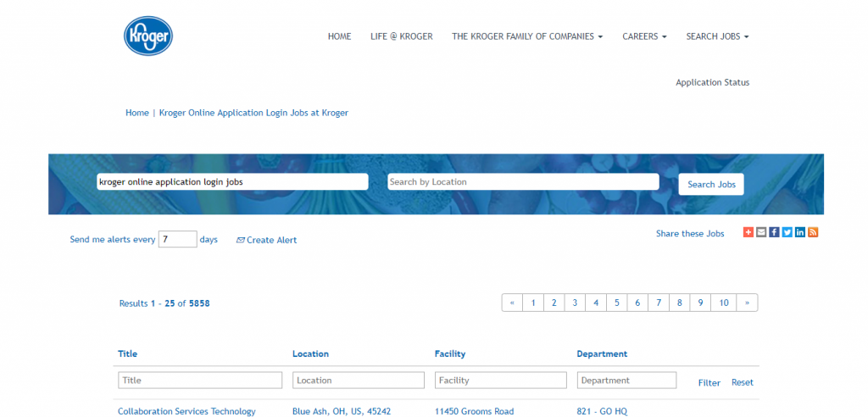Share jobs via the orange plus icon
Viewport: 868px width, 417px height.
(748, 232)
